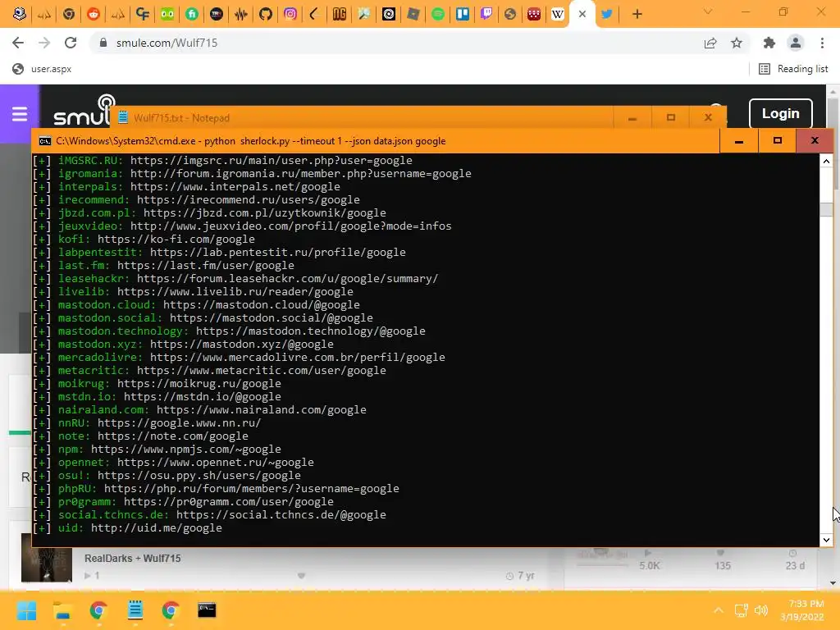This screenshot has height=630, width=840.
Task: Switch to the Reddit browser tab
Action: click(x=94, y=14)
